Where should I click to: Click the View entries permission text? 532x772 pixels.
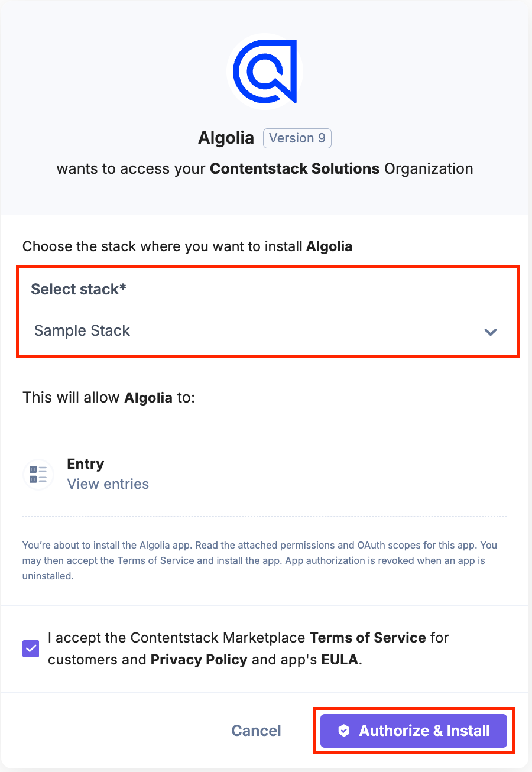(x=108, y=484)
